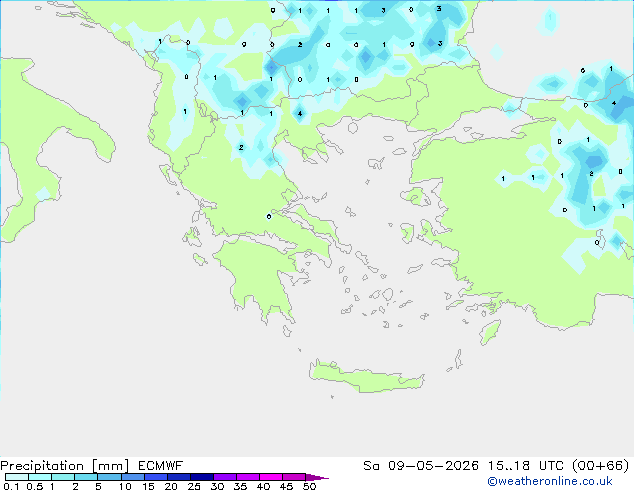Click the legend label '15'
634x490 pixels.
click(x=148, y=486)
